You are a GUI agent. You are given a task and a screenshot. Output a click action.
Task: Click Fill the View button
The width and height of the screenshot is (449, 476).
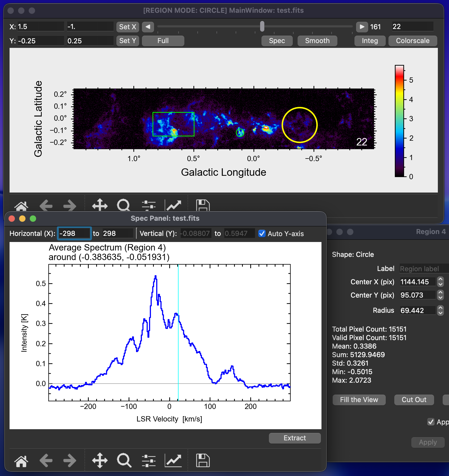pos(359,400)
